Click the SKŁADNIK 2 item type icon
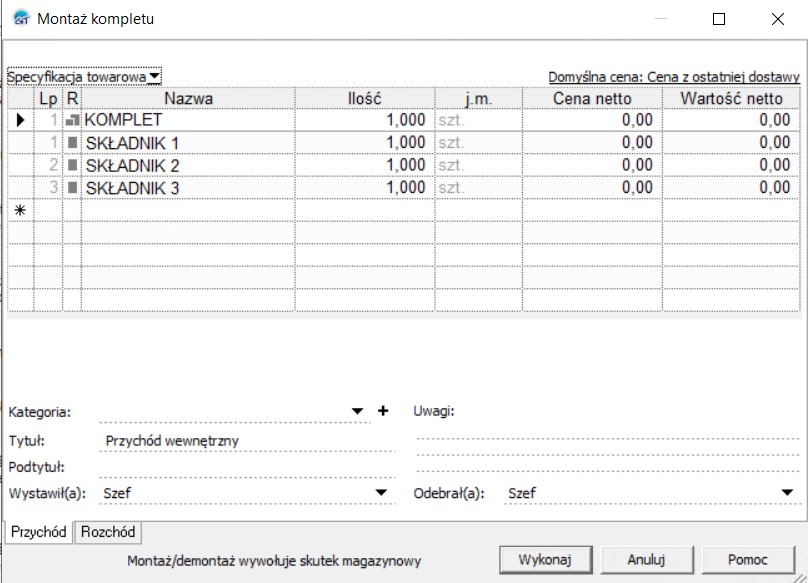Image resolution: width=808 pixels, height=583 pixels. click(x=72, y=165)
